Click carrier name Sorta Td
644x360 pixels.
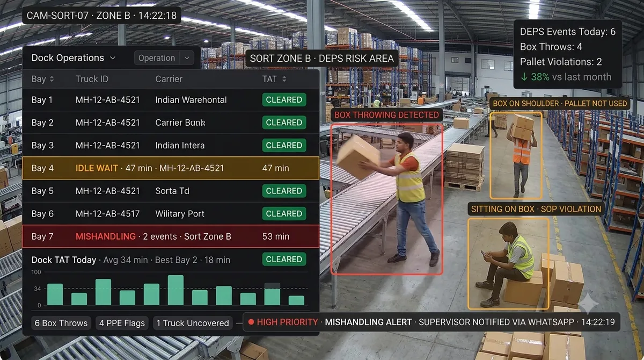[x=172, y=191]
